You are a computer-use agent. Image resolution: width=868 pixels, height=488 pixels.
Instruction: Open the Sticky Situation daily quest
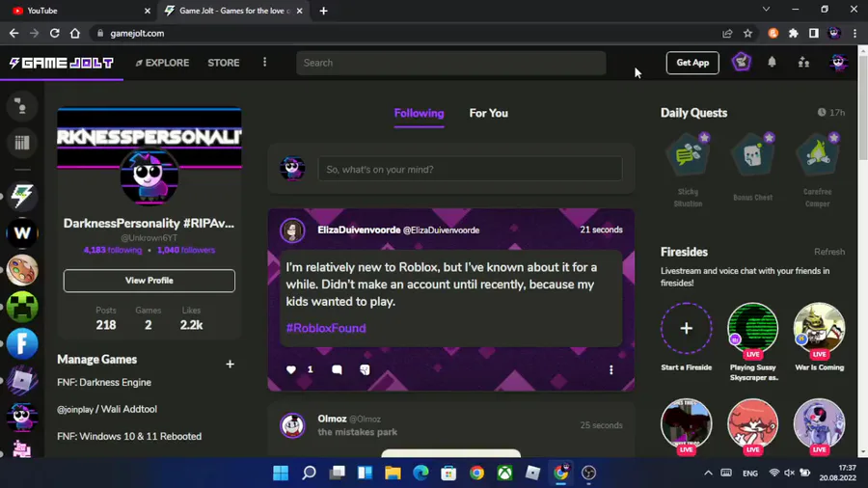(x=688, y=170)
